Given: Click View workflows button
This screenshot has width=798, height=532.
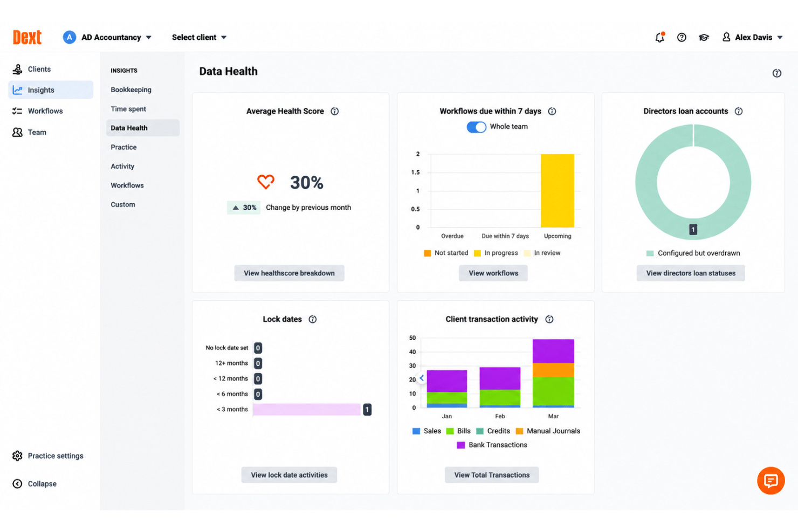Looking at the screenshot, I should (x=493, y=273).
